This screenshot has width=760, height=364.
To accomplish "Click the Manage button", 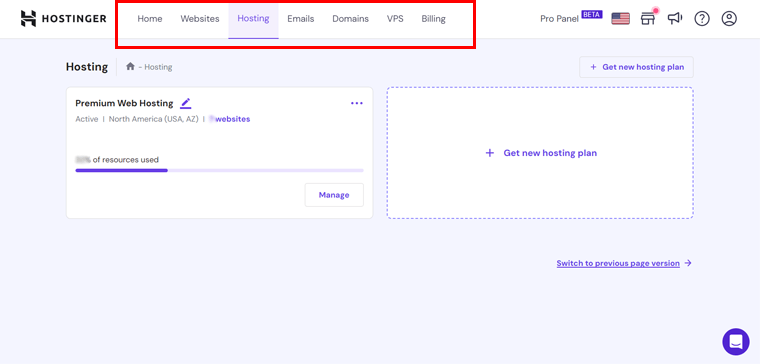I will pos(334,195).
